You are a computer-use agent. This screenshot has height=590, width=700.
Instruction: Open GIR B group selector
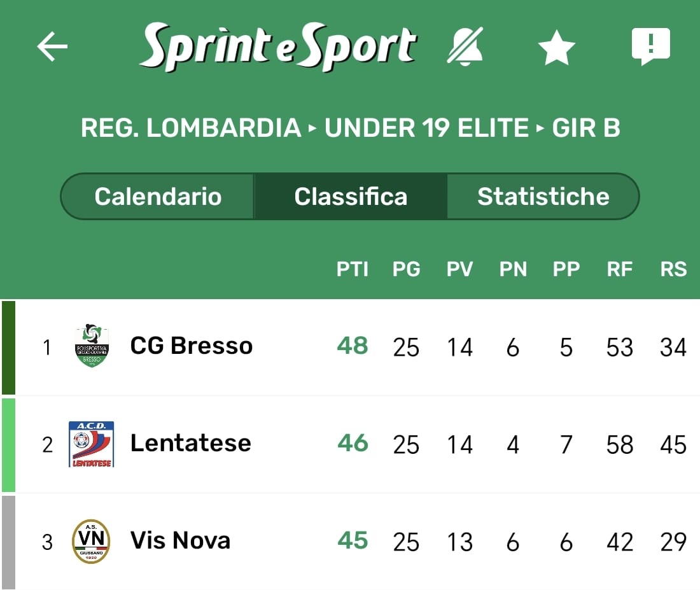(x=585, y=128)
